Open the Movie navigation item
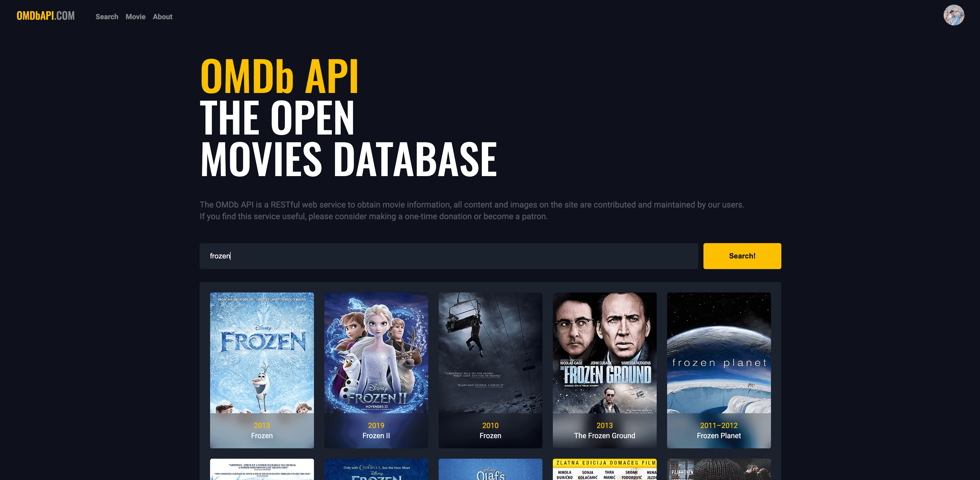The height and width of the screenshot is (480, 980). tap(135, 17)
